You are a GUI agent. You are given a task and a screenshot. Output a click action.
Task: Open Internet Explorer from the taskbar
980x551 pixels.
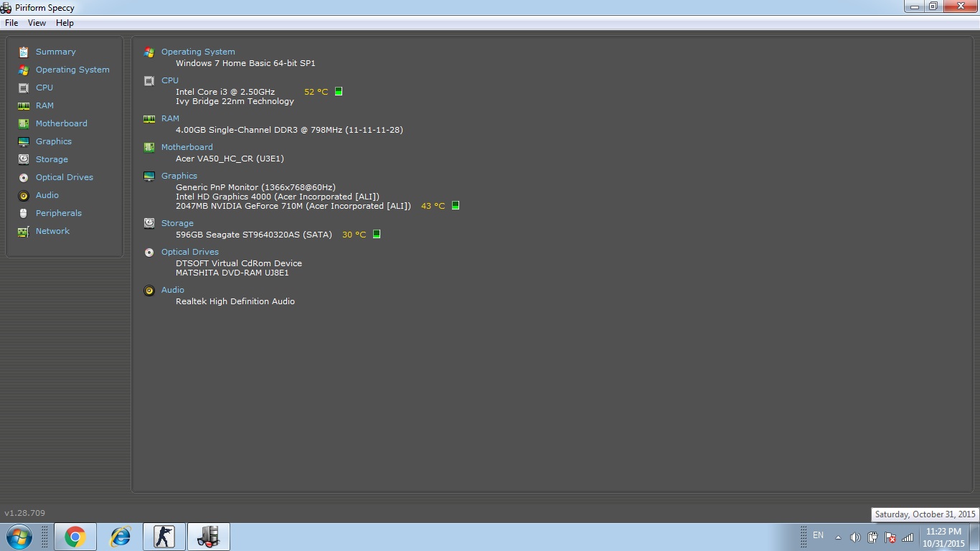(120, 537)
